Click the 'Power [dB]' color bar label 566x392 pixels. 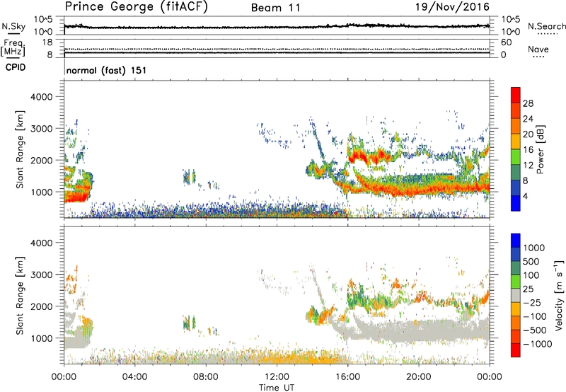(x=541, y=149)
